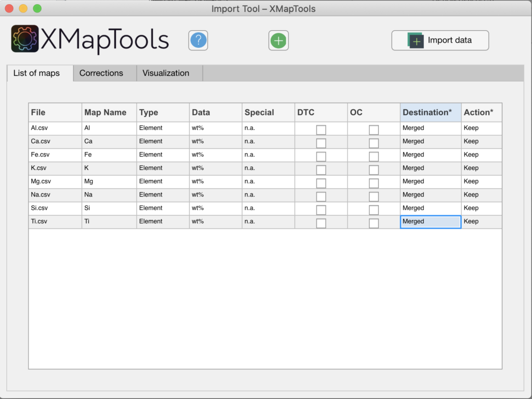Screen dimensions: 532x399
Task: Open help with the blue question mark icon
Action: click(x=198, y=41)
